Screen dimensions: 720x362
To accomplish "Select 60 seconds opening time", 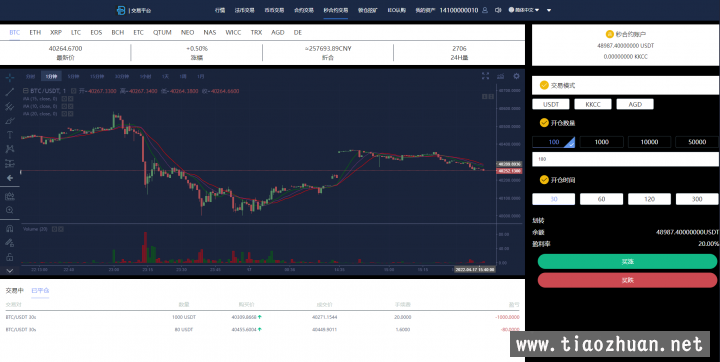I will point(602,199).
